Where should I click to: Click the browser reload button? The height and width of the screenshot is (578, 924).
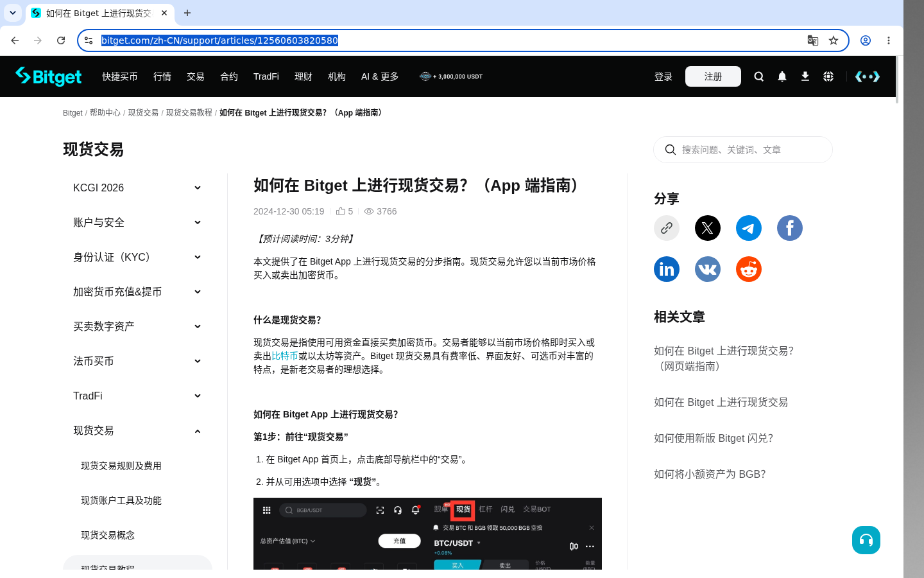(x=61, y=40)
